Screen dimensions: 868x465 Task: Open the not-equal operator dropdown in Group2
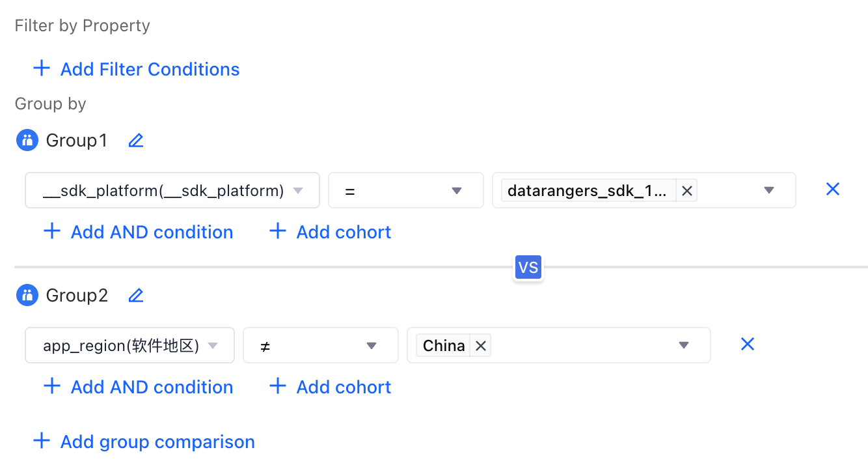321,345
